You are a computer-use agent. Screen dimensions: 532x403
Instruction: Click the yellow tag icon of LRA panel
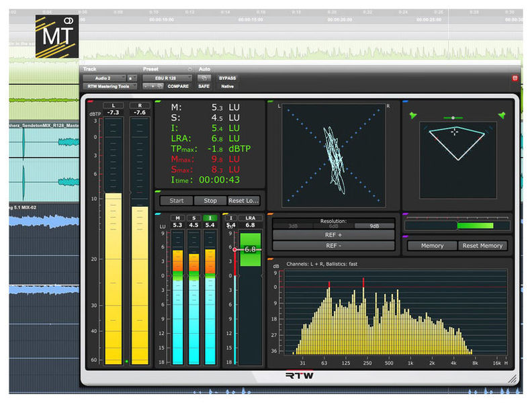(225, 214)
